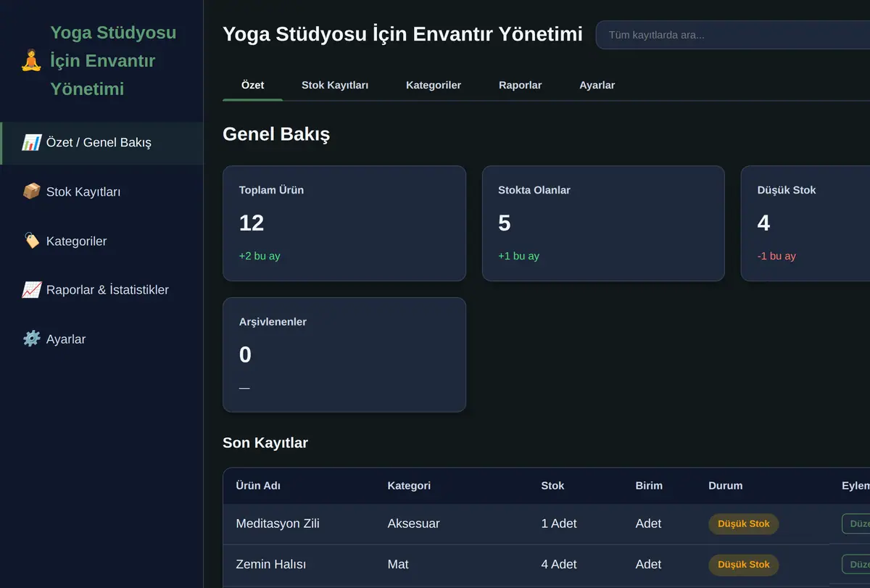Click the Düzenle button for Meditasyon Zili
The height and width of the screenshot is (588, 870).
[855, 523]
